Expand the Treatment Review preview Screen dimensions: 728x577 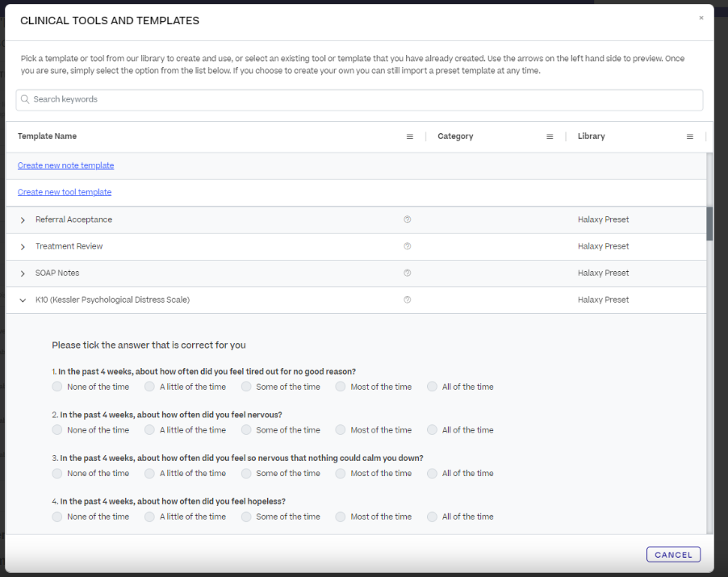pyautogui.click(x=23, y=247)
